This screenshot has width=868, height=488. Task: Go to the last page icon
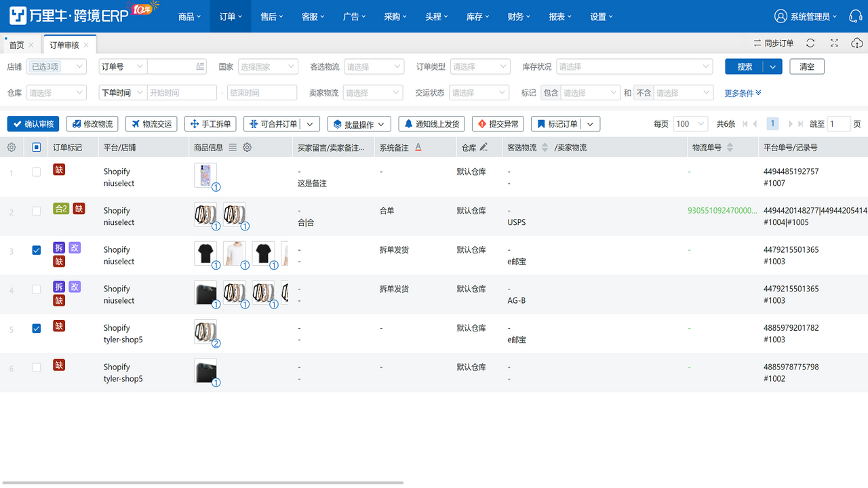point(800,124)
